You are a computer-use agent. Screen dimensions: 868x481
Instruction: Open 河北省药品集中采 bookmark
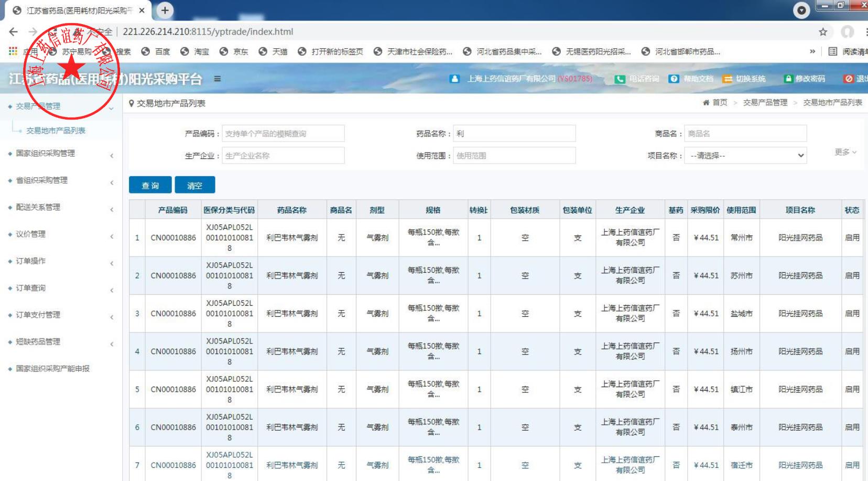pos(503,51)
